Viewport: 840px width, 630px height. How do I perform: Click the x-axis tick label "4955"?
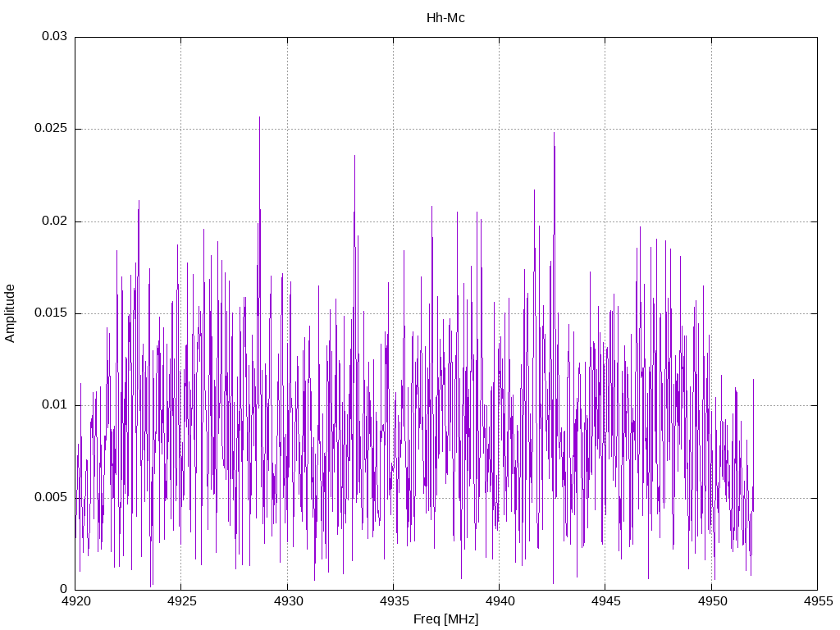coord(818,601)
